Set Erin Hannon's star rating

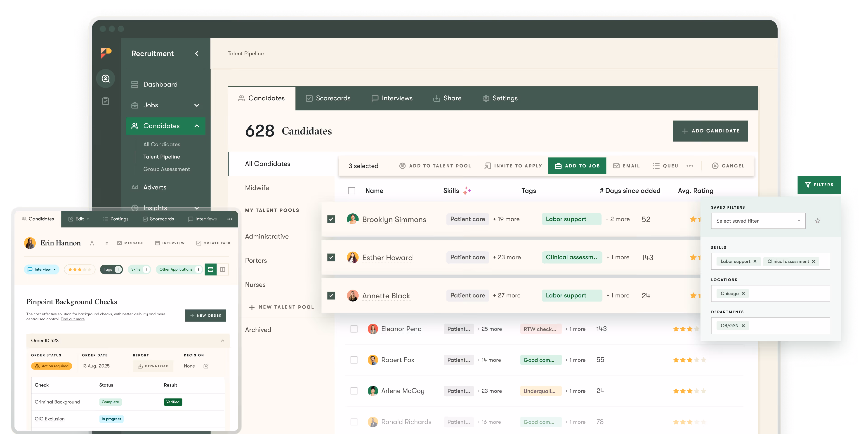coord(80,270)
